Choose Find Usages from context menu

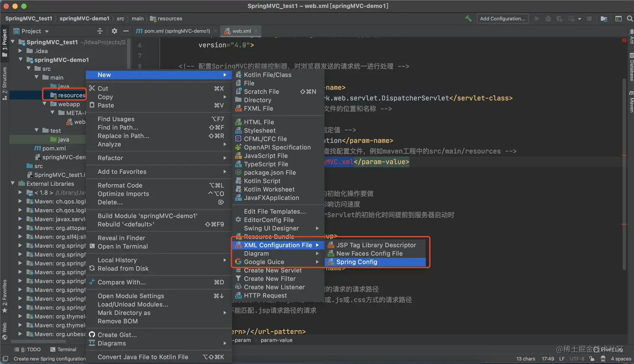[158, 119]
